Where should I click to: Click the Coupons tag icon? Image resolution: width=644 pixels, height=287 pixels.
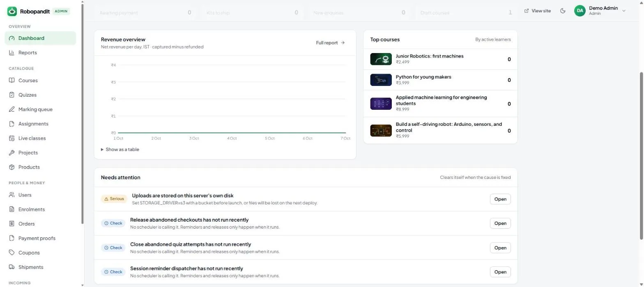(11, 253)
